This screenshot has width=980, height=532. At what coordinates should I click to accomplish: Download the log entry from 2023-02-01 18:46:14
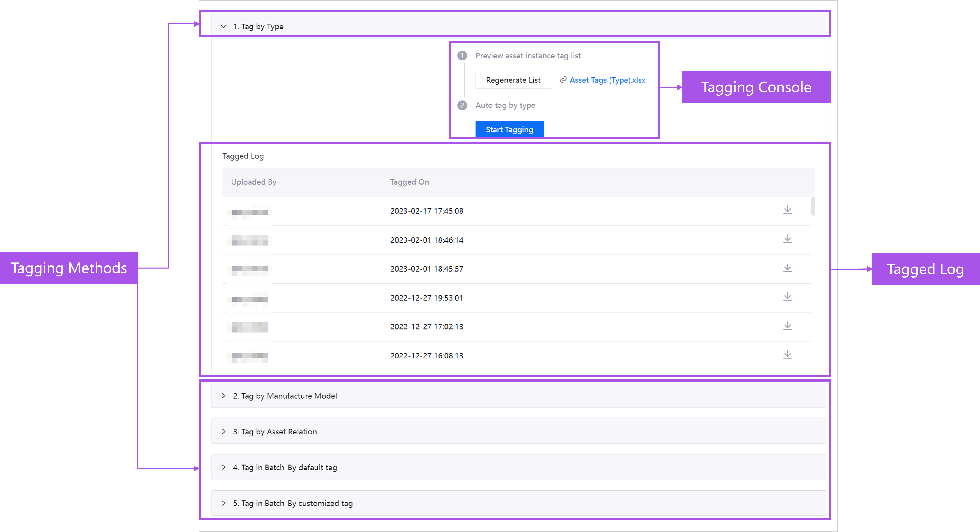[787, 239]
